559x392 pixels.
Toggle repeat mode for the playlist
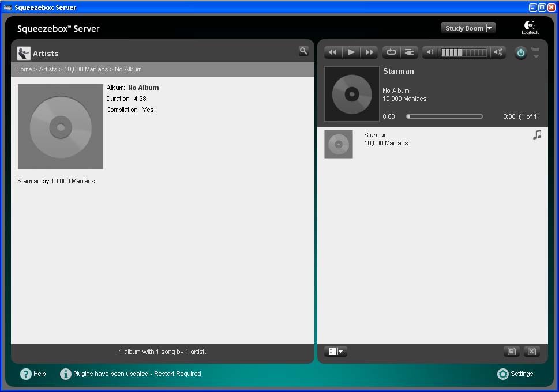tap(391, 52)
